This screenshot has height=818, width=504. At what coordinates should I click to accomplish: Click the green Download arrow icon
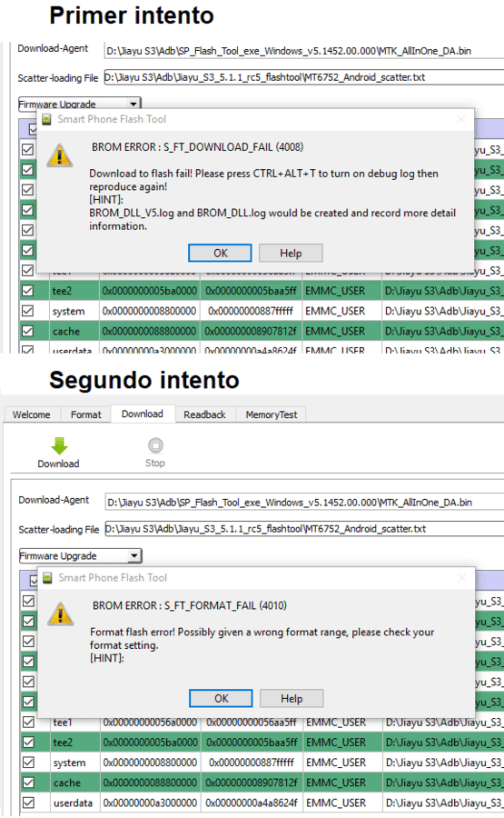point(59,446)
